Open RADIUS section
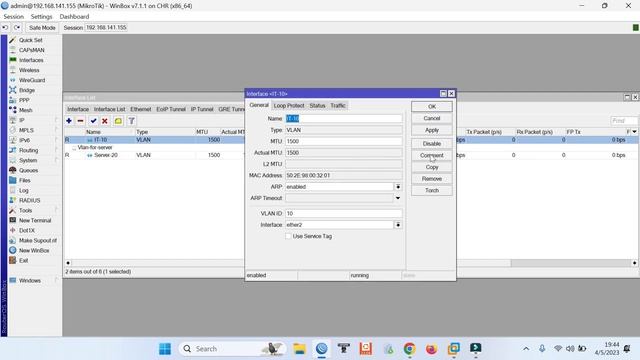Image resolution: width=640 pixels, height=360 pixels. [29, 200]
